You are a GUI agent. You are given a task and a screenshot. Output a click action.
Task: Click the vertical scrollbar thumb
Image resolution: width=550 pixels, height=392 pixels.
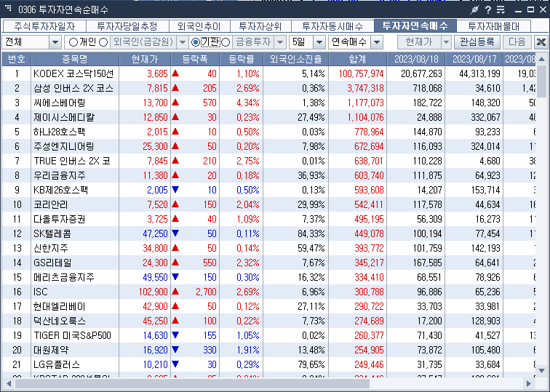click(x=541, y=81)
